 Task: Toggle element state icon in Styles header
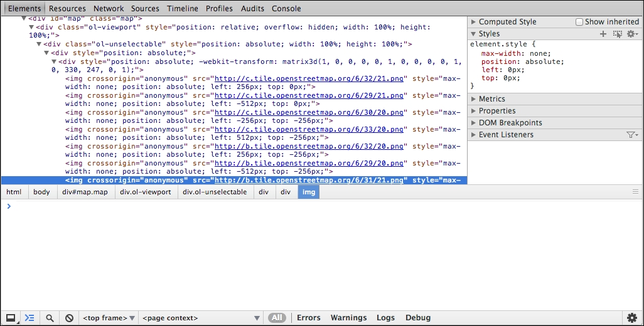point(618,34)
